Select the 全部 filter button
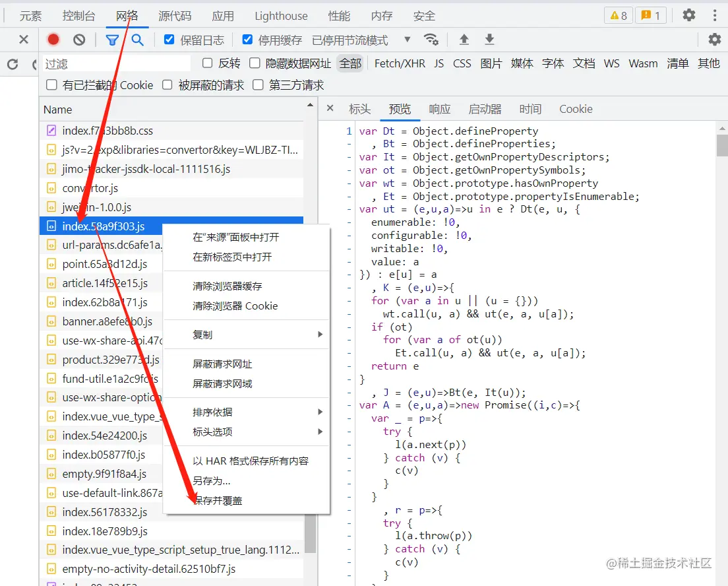This screenshot has width=728, height=586. point(350,63)
